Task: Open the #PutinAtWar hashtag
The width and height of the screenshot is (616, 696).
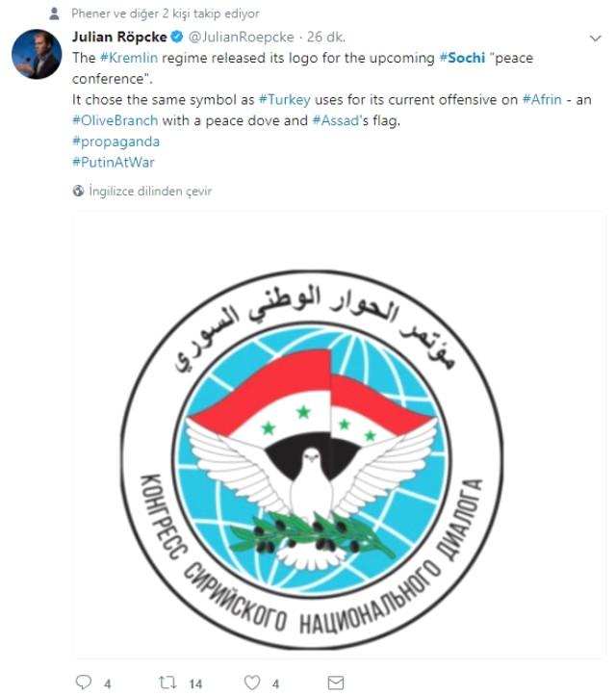Action: click(114, 163)
